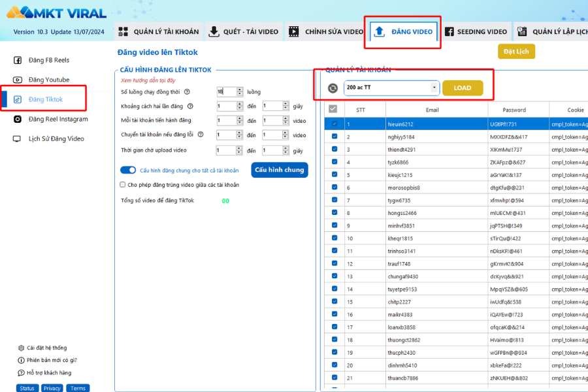
Task: Uncheck the row of thiendt4291
Action: pos(335,150)
